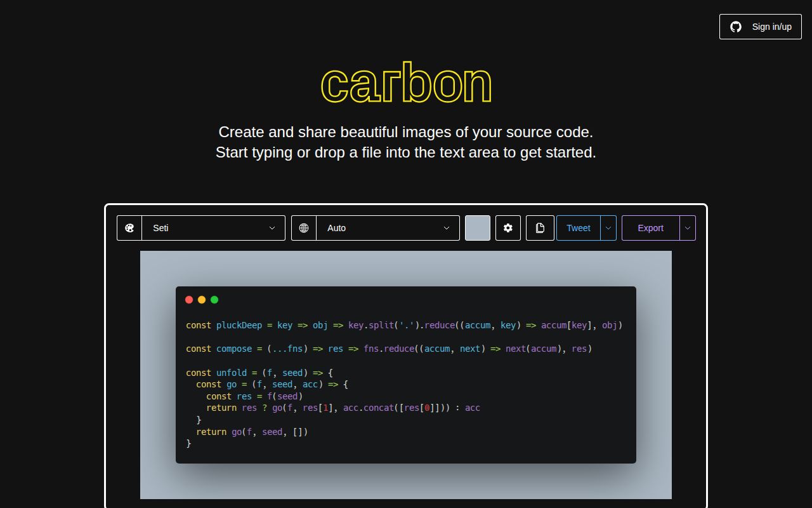Click the yellow traffic light dot on the code window
812x508 pixels.
coord(202,300)
